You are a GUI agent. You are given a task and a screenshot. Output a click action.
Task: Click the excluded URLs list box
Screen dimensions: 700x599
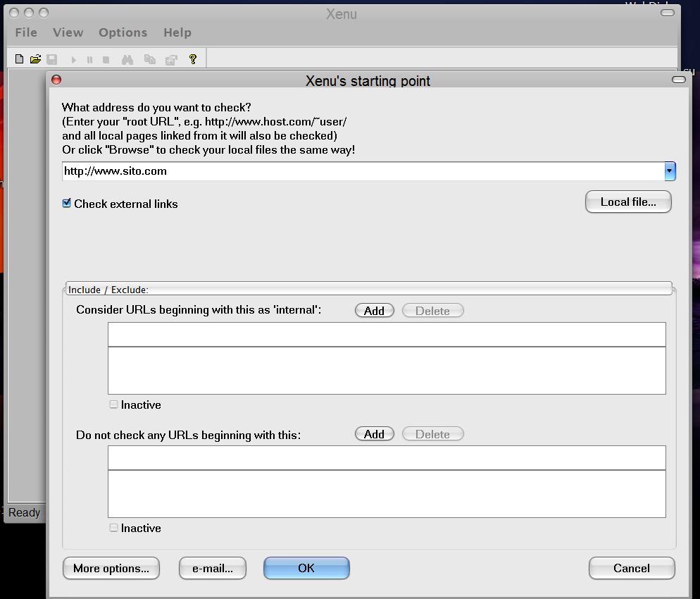point(387,493)
